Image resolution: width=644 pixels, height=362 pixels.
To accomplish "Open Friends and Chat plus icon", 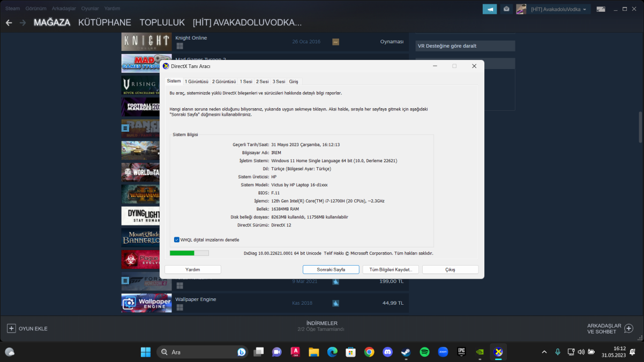I will (629, 328).
